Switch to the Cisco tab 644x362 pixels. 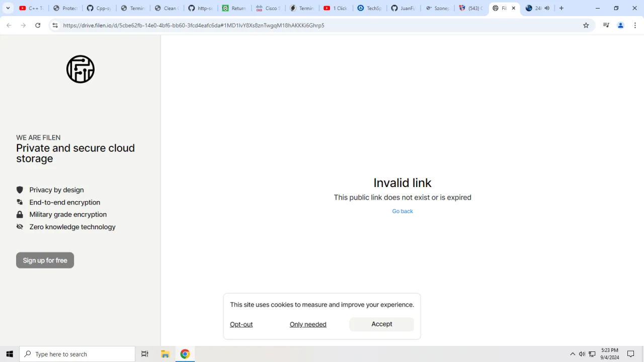tap(268, 8)
